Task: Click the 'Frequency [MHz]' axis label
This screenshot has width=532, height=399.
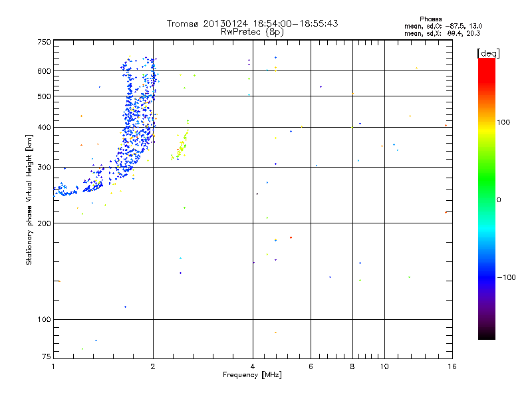Action: tap(252, 374)
